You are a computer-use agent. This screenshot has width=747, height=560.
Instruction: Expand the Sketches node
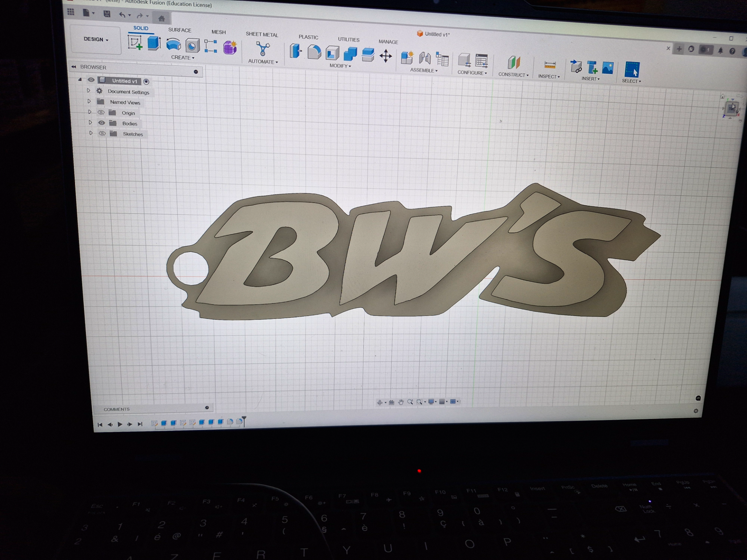point(91,133)
